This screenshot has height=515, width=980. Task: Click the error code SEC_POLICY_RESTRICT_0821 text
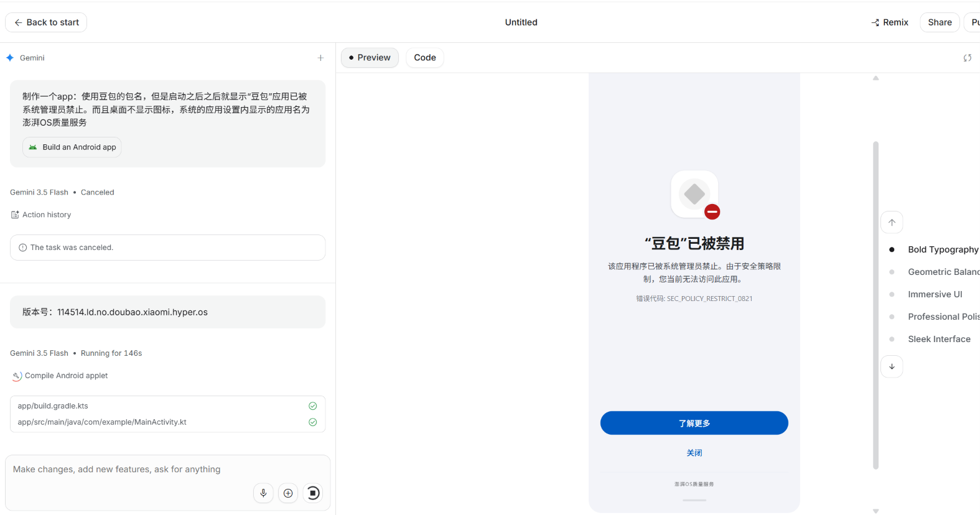(x=694, y=299)
